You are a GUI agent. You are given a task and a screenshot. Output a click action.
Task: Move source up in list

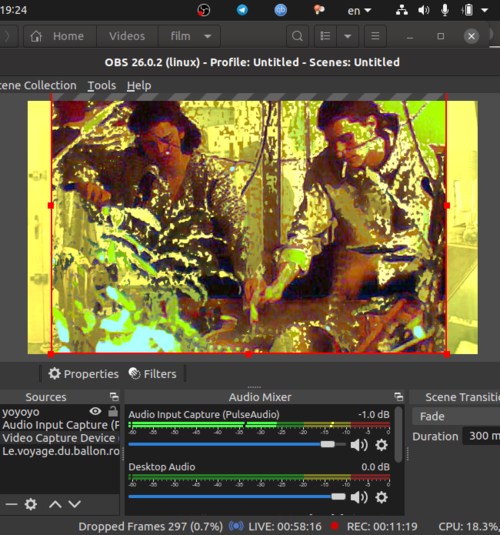[55, 504]
